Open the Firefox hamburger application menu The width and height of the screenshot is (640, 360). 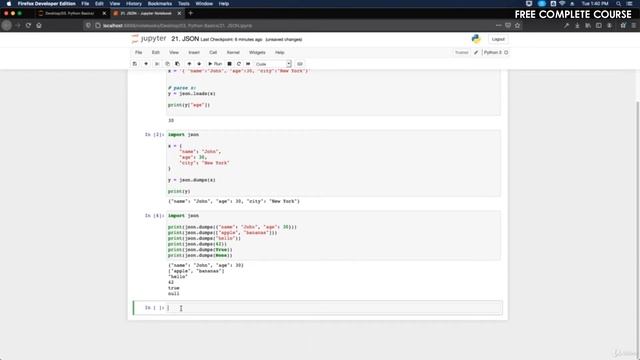(633, 25)
